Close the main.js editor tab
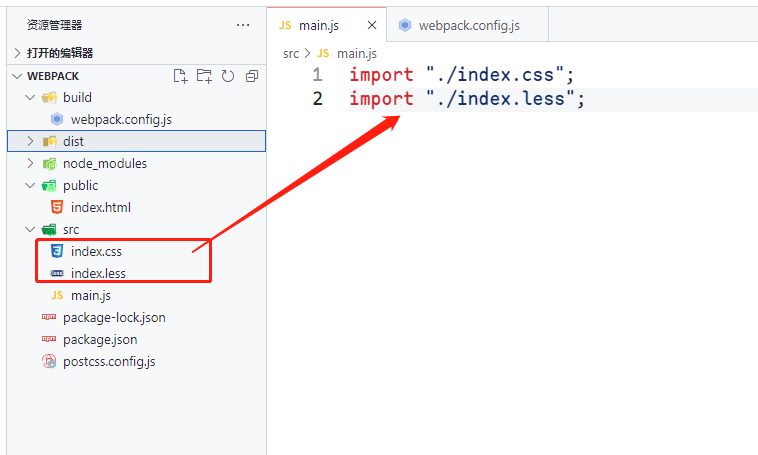 pyautogui.click(x=372, y=25)
